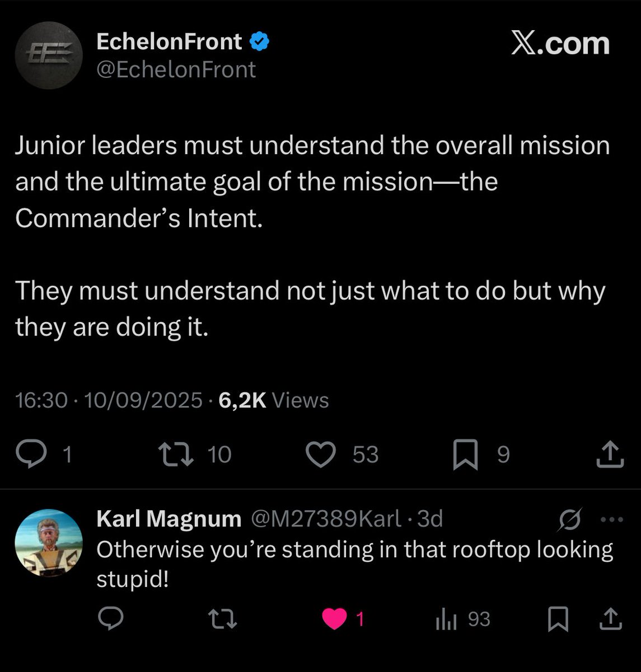
Task: Unlike Karl Magnum's reply
Action: tap(335, 619)
